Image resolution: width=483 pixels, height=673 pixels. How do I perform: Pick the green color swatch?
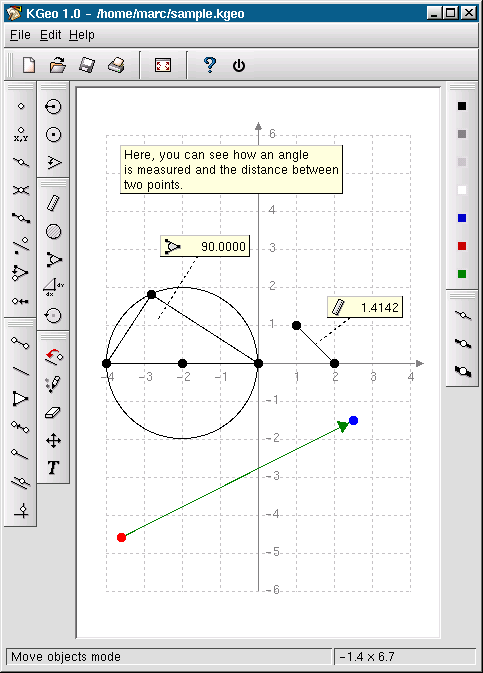[462, 274]
